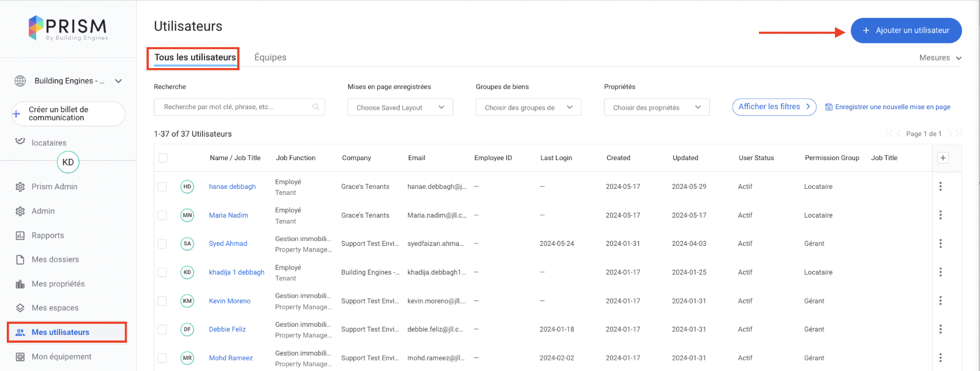The width and height of the screenshot is (980, 371).
Task: Click the keyword search input field
Action: pyautogui.click(x=236, y=107)
